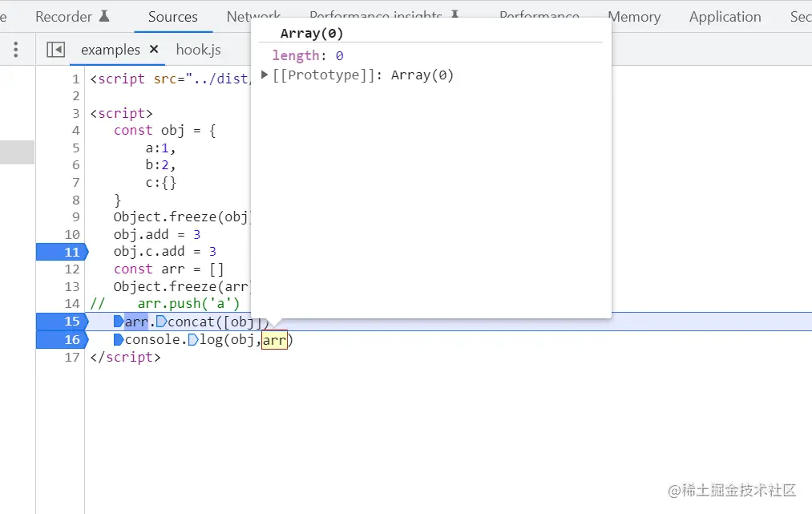
Task: Click the opening <script> tag on line 3
Action: click(x=121, y=113)
